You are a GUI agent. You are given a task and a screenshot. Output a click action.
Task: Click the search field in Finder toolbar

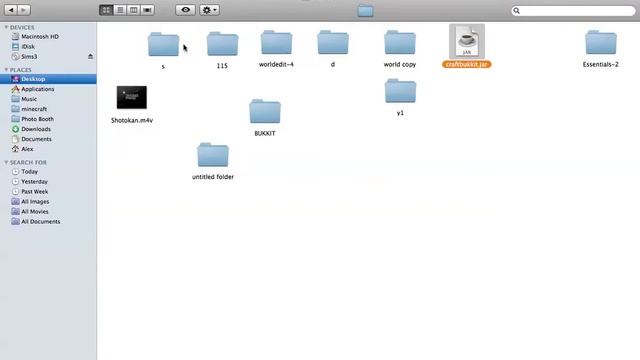tap(573, 11)
